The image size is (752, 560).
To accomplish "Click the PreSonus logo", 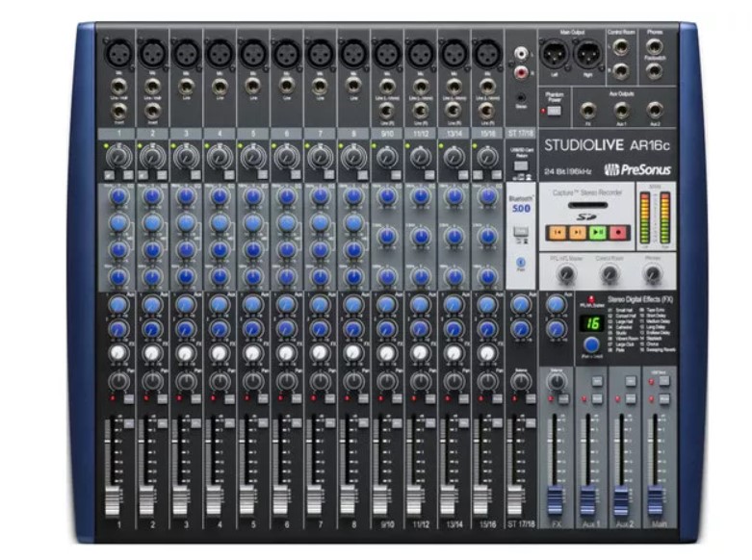I will [x=637, y=169].
